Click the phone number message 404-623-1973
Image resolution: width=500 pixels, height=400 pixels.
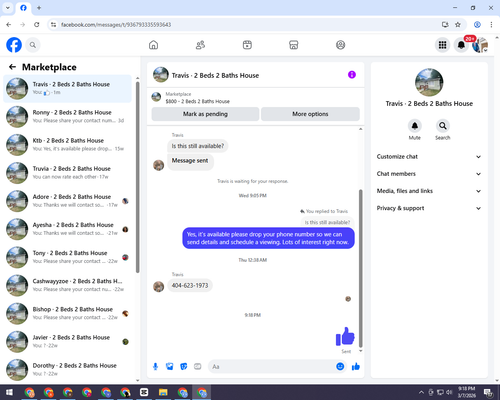(x=190, y=286)
